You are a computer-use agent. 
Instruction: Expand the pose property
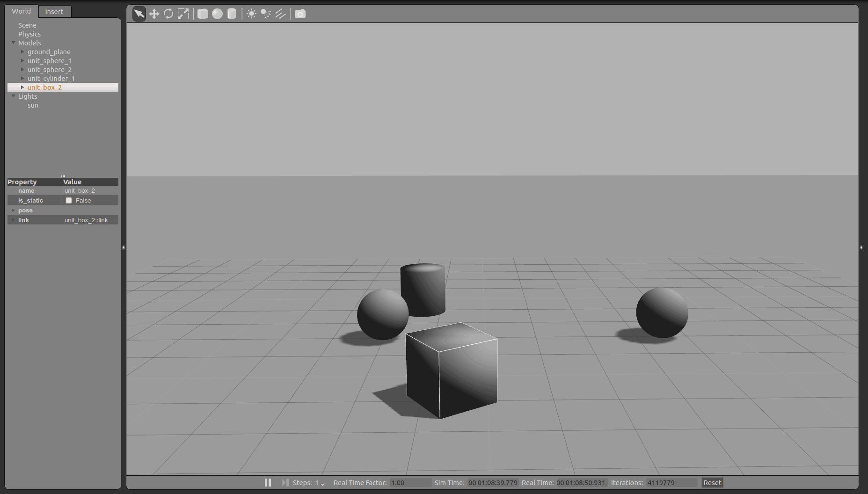pos(13,210)
